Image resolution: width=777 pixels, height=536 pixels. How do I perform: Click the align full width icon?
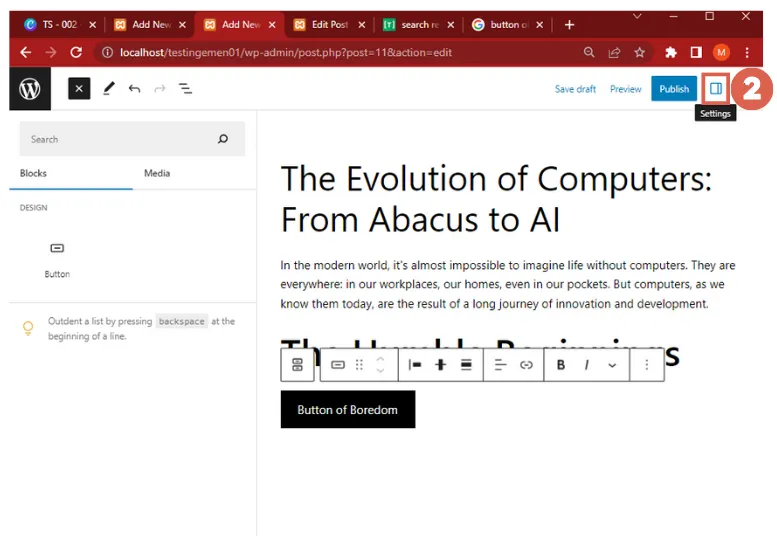click(x=466, y=365)
